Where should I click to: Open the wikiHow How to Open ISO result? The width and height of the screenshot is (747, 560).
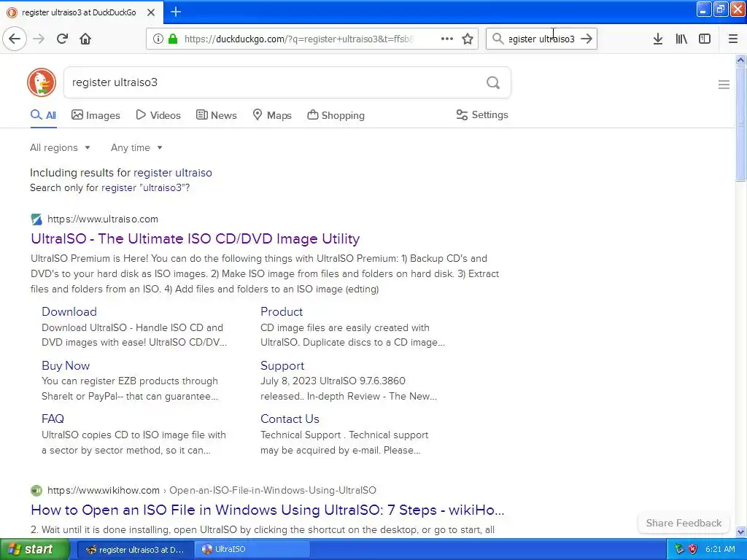(x=267, y=510)
